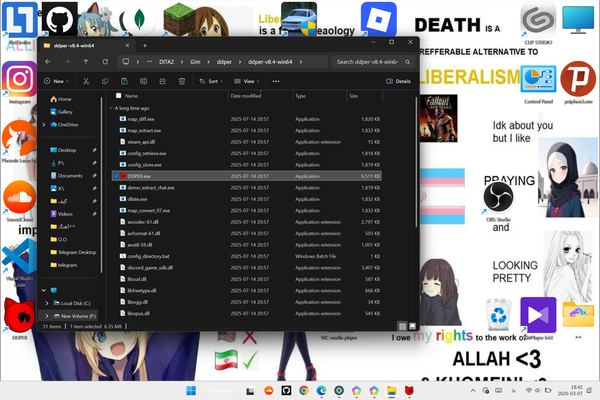
Task: Collapse the 'A long time ago' group
Action: coord(111,108)
